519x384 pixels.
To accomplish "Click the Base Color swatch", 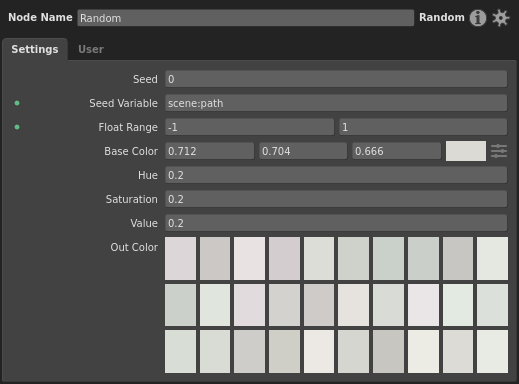I will tap(466, 151).
